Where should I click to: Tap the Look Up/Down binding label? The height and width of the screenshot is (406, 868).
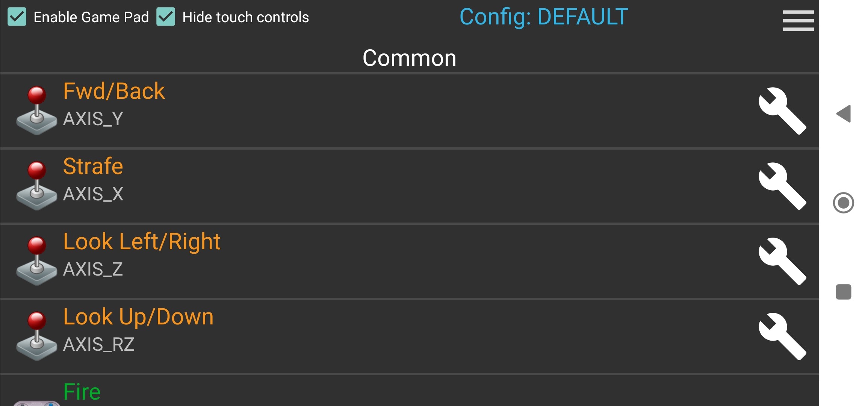(138, 317)
